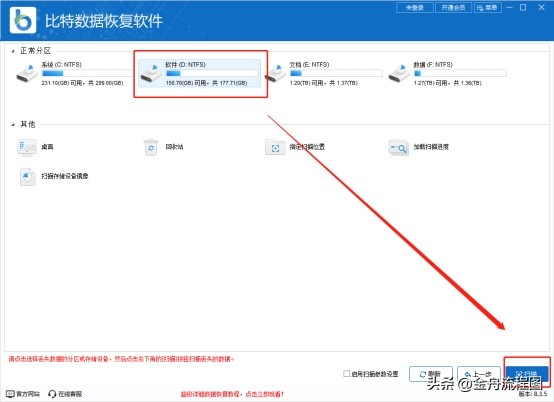The image size is (554, 402).
Task: Click the 未登录 login button
Action: point(415,7)
